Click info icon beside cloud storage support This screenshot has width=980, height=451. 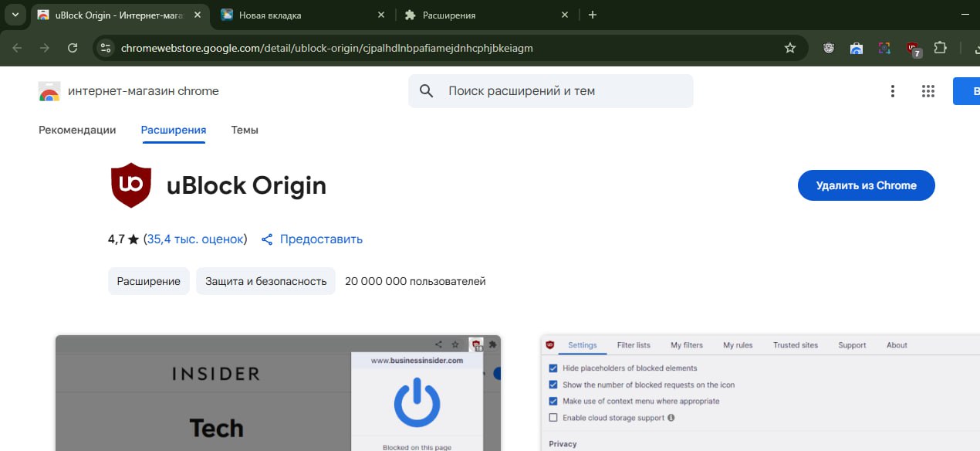671,418
